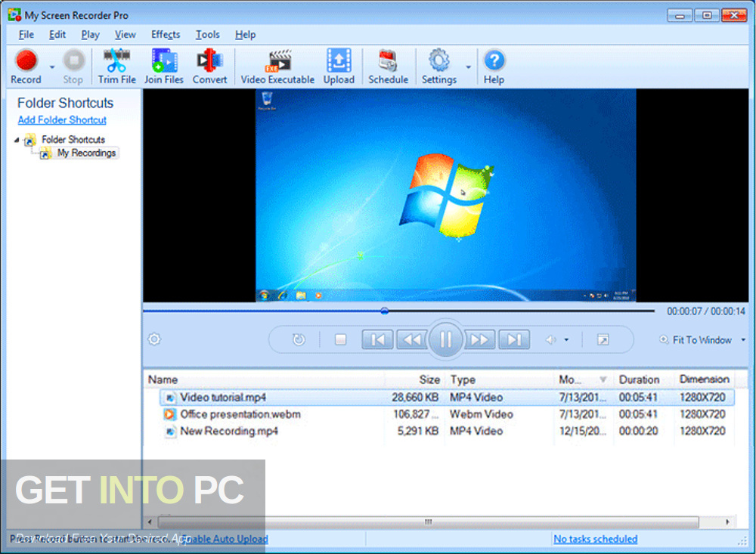756x554 pixels.
Task: Open the Effects menu
Action: (166, 35)
